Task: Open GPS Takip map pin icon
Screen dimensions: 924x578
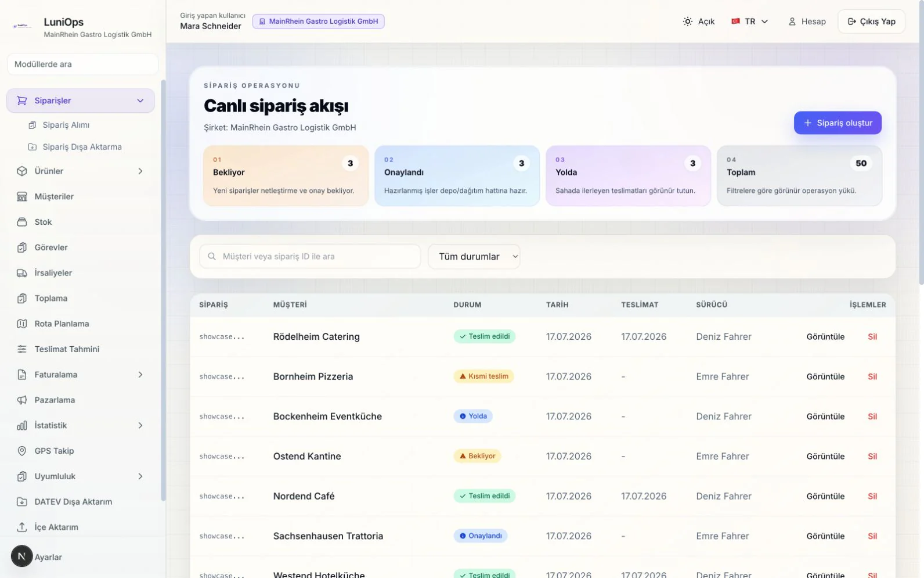Action: tap(22, 451)
